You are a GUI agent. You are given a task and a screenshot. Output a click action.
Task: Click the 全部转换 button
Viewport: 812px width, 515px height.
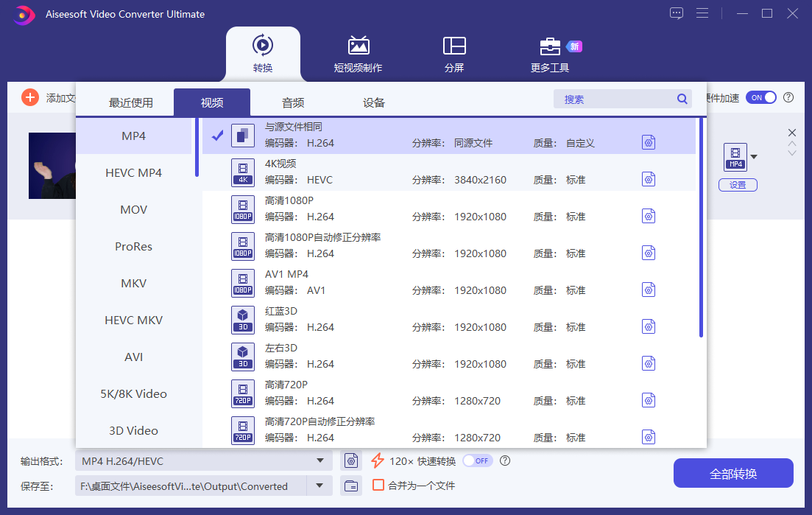point(732,473)
